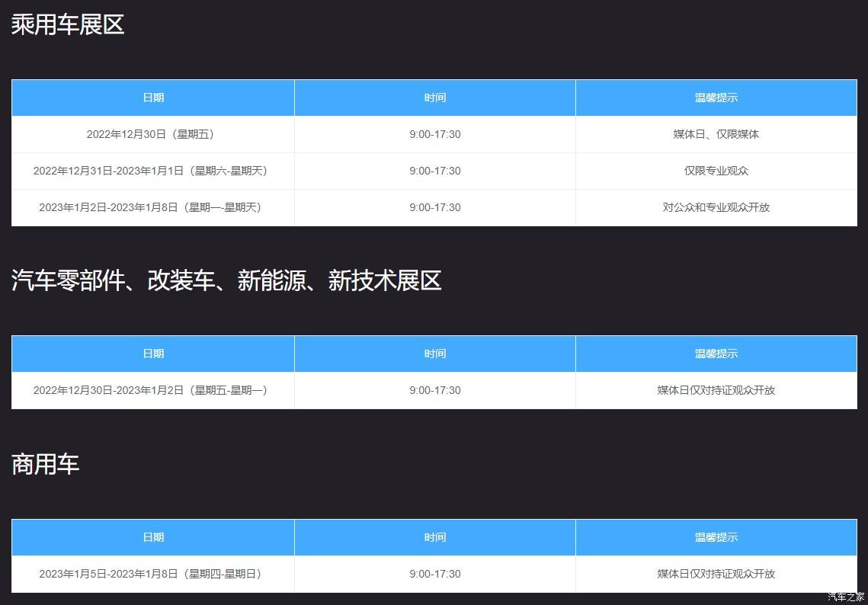Click the 汽车零部件、改装车、新能源、新技术展区 heading
This screenshot has width=868, height=605.
226,280
